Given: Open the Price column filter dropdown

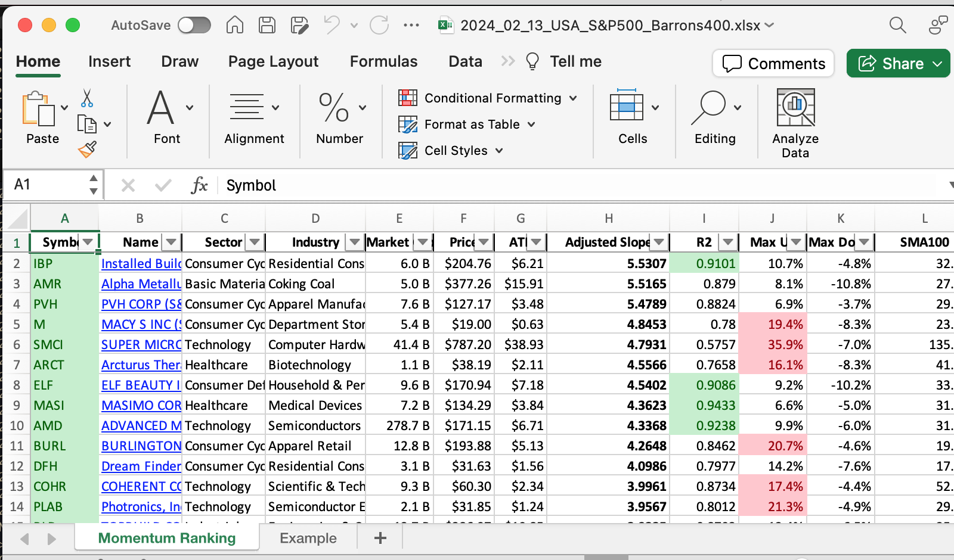Looking at the screenshot, I should tap(484, 242).
